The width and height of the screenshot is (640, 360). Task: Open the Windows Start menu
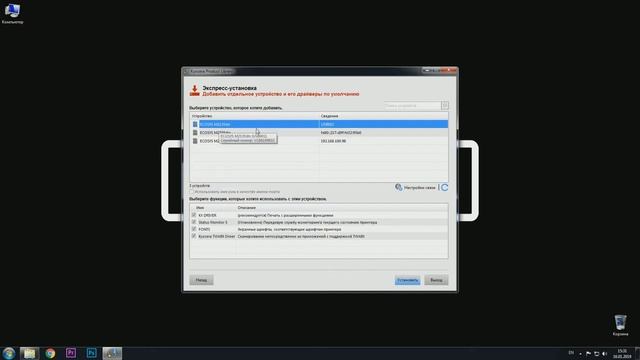tap(9, 353)
